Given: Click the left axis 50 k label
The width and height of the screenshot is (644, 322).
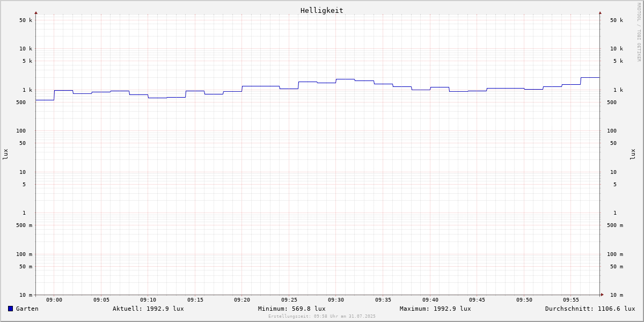Looking at the screenshot, I should (x=26, y=20).
